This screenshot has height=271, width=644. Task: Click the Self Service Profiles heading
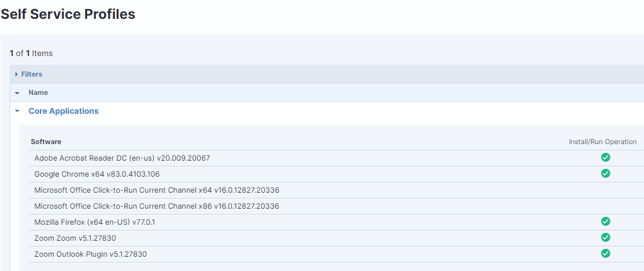(x=68, y=14)
